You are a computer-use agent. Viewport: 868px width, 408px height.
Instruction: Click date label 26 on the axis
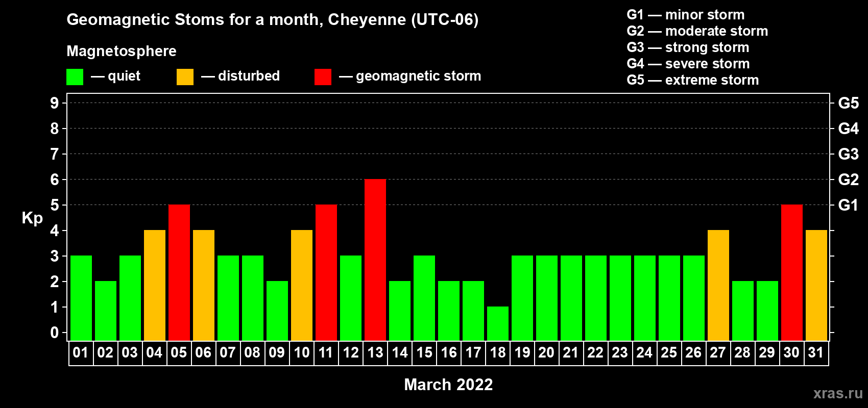click(693, 353)
